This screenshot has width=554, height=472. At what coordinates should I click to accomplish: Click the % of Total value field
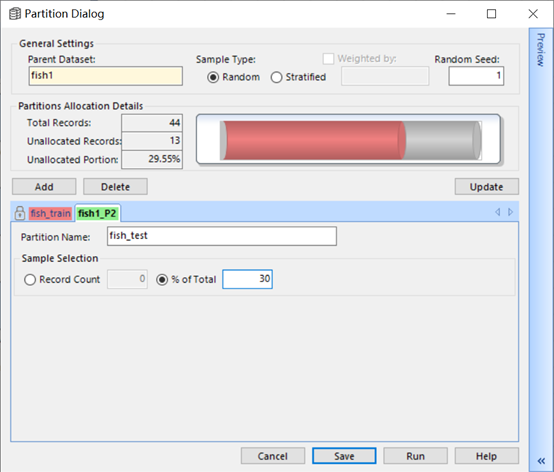coord(247,279)
